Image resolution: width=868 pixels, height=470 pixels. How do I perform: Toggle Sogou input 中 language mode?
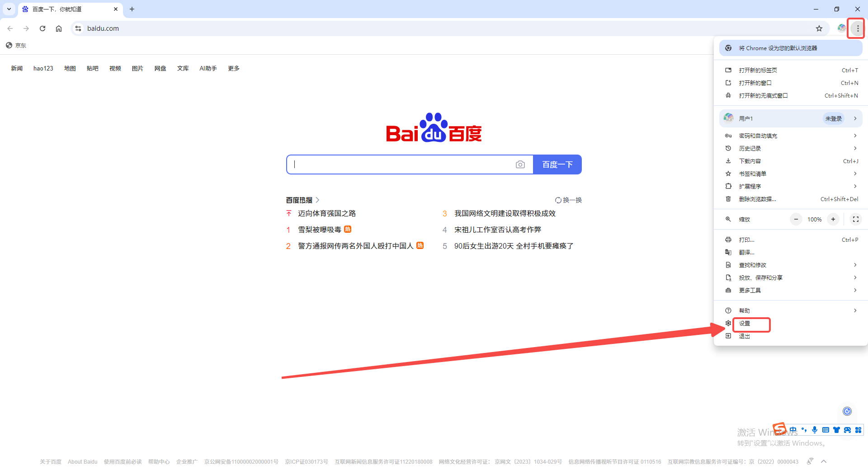tap(793, 430)
